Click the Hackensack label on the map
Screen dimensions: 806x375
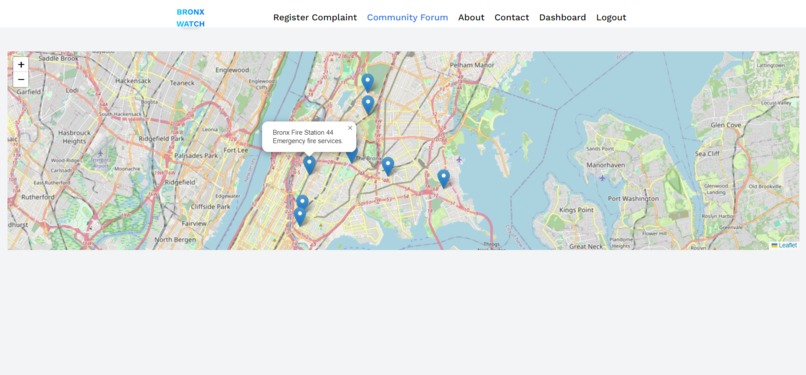coord(133,81)
